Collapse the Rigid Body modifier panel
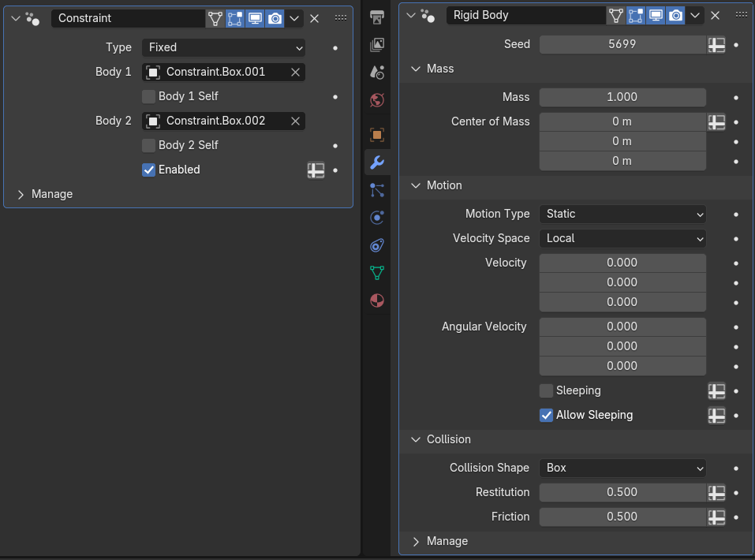 (411, 16)
